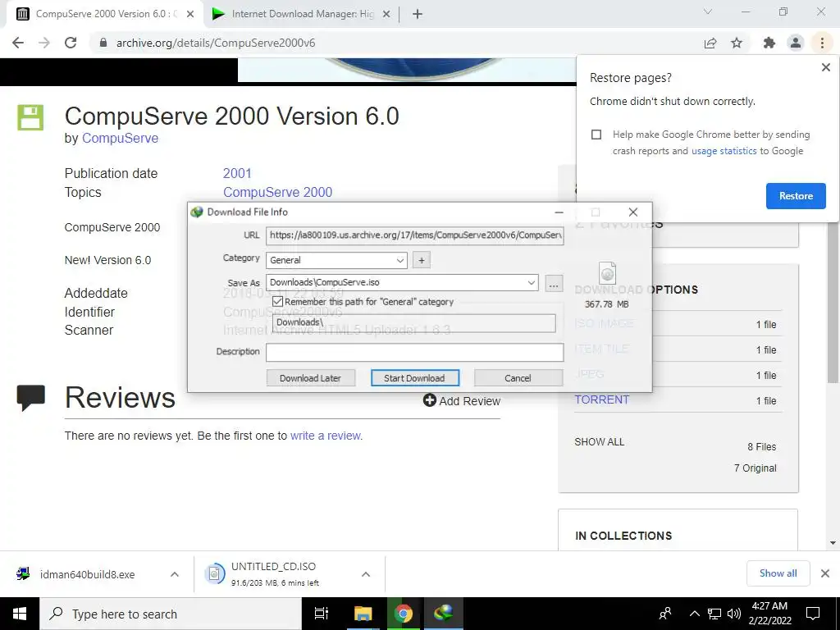
Task: Click the UNTITLED_CD.ISO download progress icon
Action: pos(214,573)
